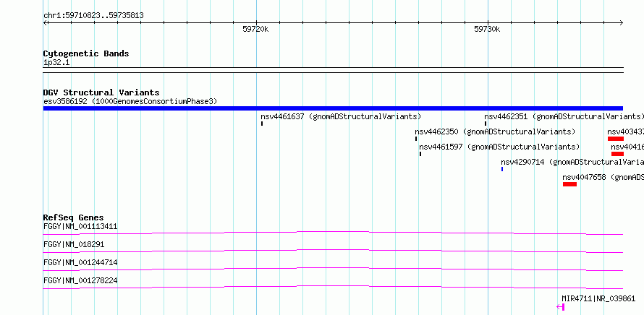Click the nsv4462351 black variant marker

coord(486,124)
